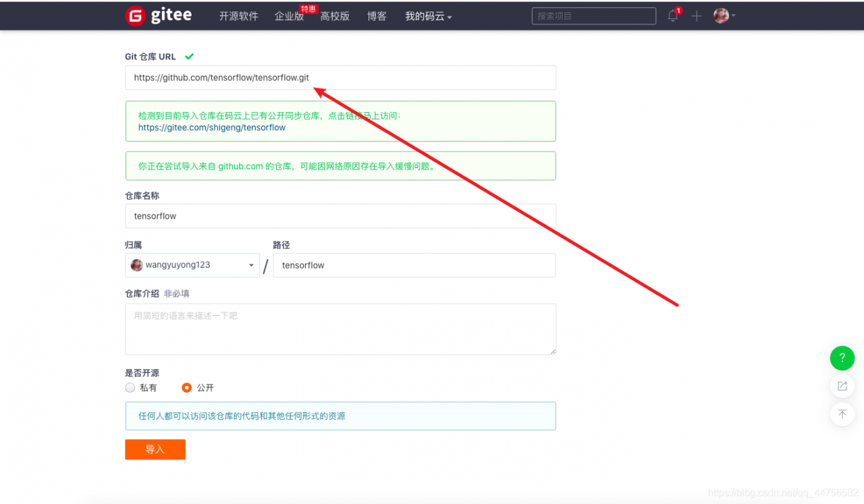This screenshot has width=864, height=504.
Task: Expand the 归属 owner dropdown wangyuyong123
Action: pyautogui.click(x=192, y=265)
